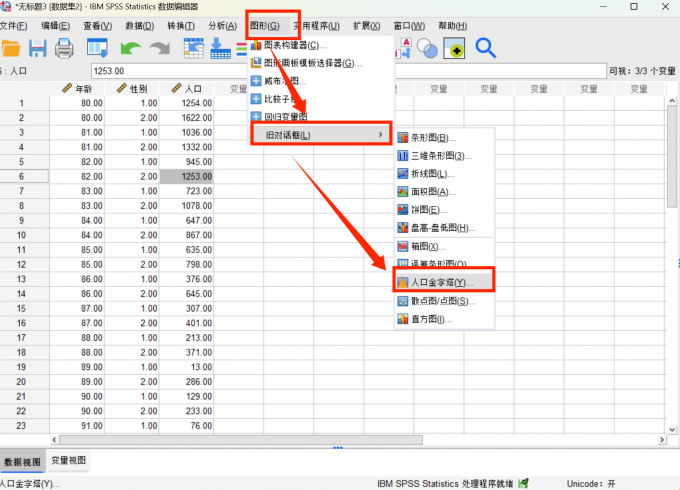Click population cell 13.00 in row 19

(x=186, y=367)
